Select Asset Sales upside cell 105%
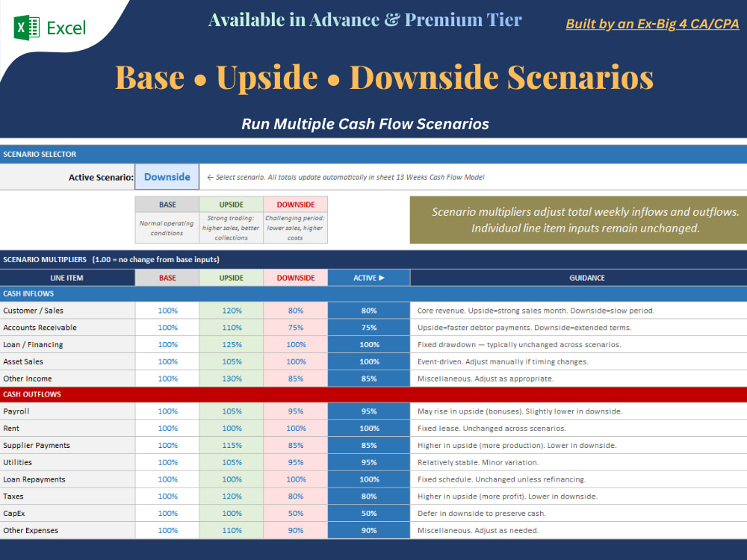 click(x=231, y=361)
